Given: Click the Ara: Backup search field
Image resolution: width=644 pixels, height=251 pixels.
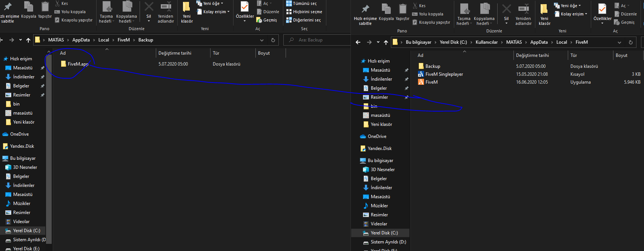Looking at the screenshot, I should [x=317, y=40].
